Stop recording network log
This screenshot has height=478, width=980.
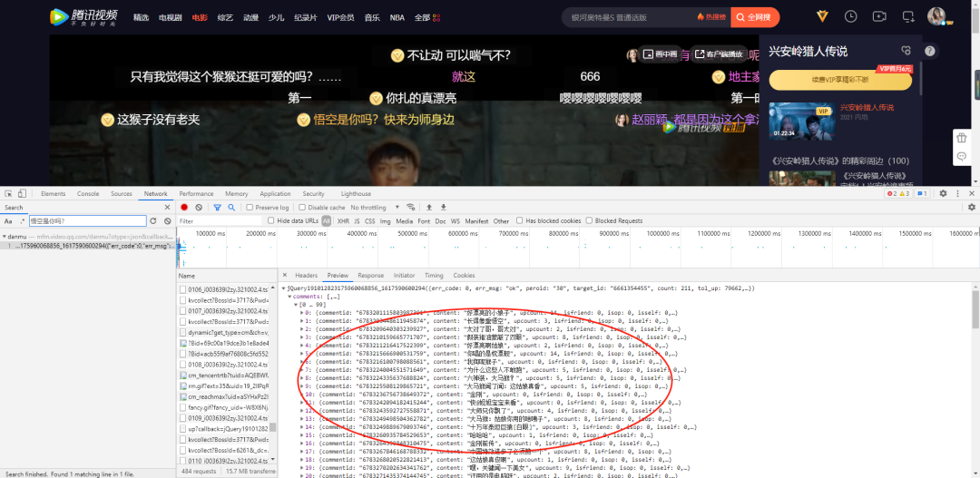point(184,208)
